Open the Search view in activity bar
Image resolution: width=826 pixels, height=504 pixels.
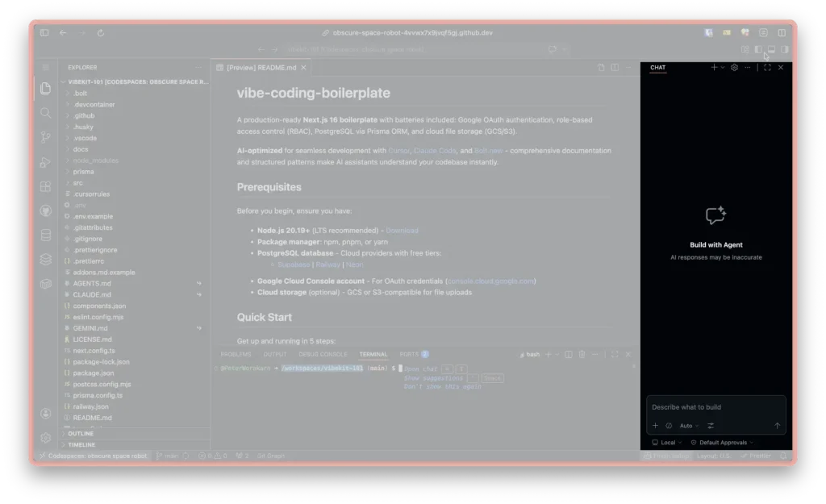[46, 113]
